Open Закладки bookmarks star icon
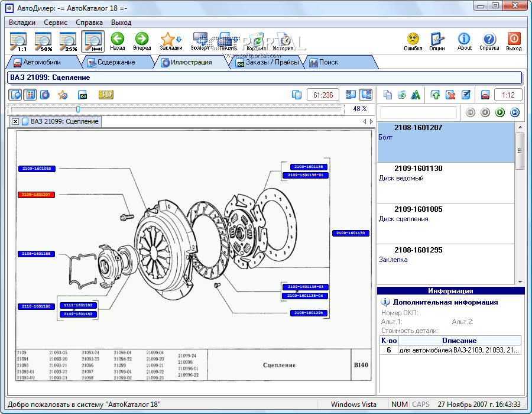532x414 pixels. coord(168,39)
